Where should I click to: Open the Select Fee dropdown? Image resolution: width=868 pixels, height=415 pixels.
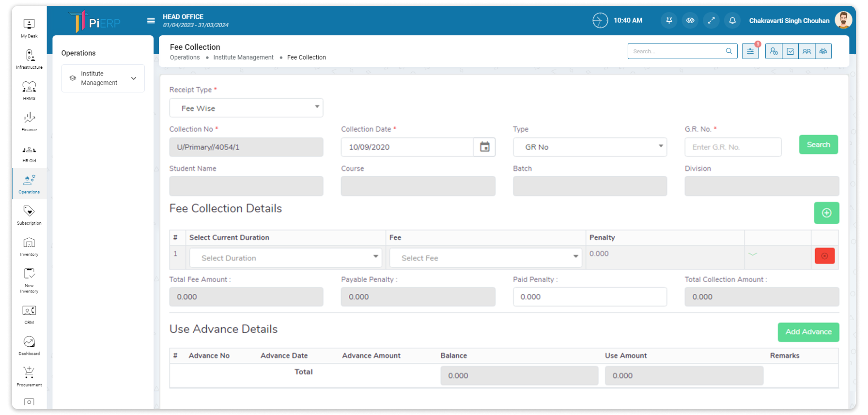tap(485, 258)
